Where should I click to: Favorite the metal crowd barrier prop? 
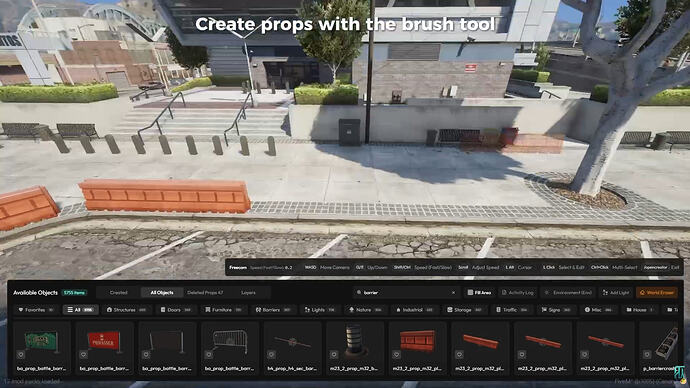coord(209,355)
